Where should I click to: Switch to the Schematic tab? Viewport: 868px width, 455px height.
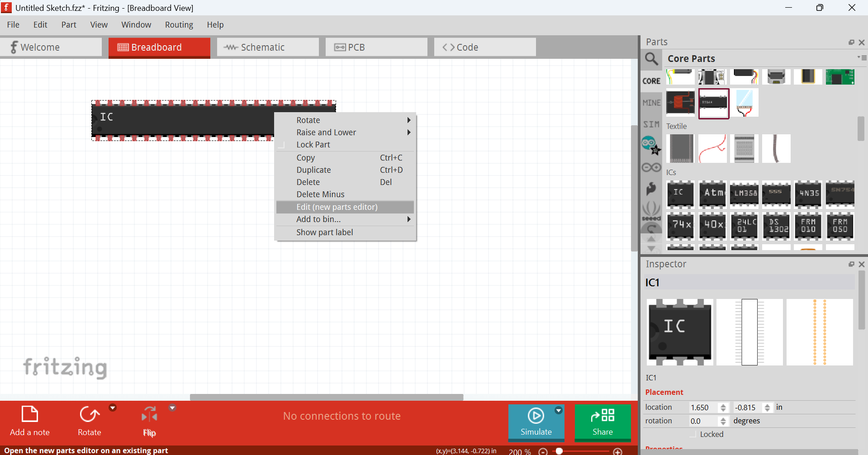[x=268, y=47]
